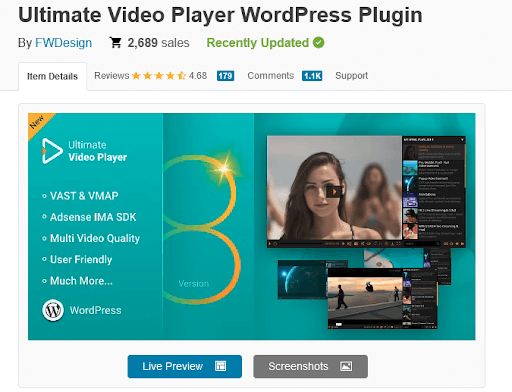Click the earth video player thumbnail
Image resolution: width=512 pixels, height=392 pixels.
pyautogui.click(x=302, y=279)
